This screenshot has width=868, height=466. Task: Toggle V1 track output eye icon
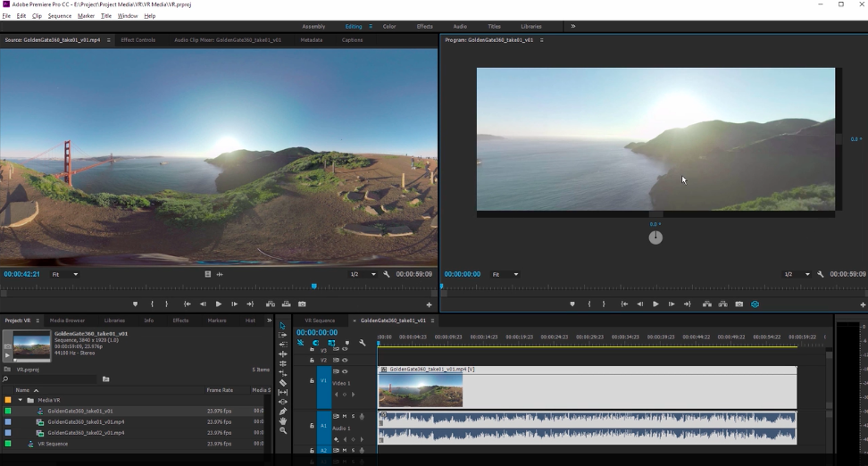(345, 371)
